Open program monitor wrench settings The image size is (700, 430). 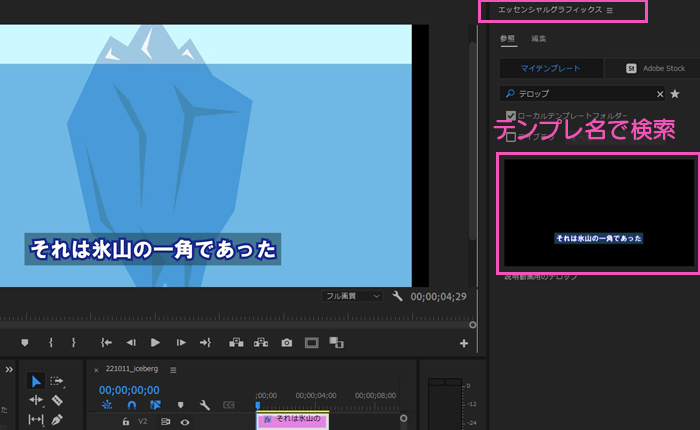(x=397, y=297)
